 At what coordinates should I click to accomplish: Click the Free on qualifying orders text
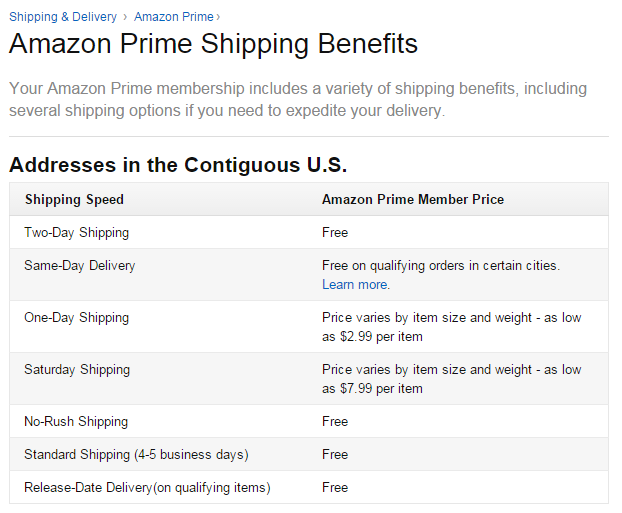click(x=441, y=266)
